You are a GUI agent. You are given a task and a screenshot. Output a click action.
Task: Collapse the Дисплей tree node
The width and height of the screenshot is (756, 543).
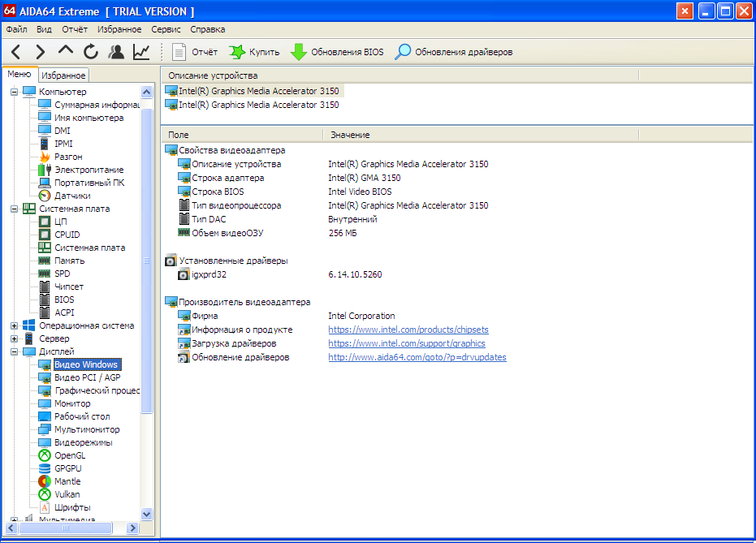(14, 351)
